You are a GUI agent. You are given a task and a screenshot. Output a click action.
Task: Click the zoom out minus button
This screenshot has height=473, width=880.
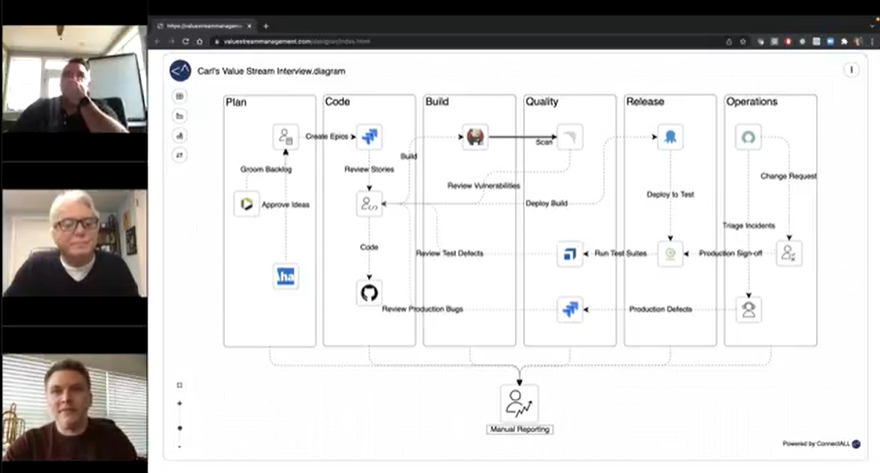(180, 447)
